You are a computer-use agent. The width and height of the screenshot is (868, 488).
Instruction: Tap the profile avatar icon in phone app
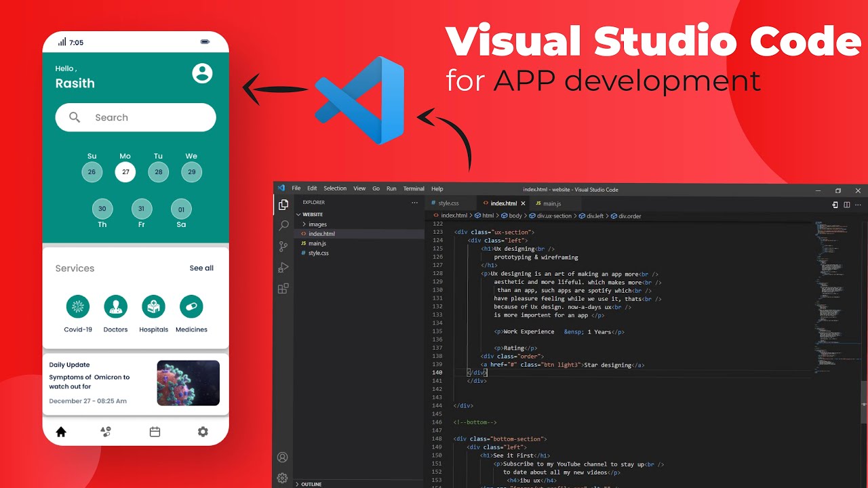click(x=202, y=73)
